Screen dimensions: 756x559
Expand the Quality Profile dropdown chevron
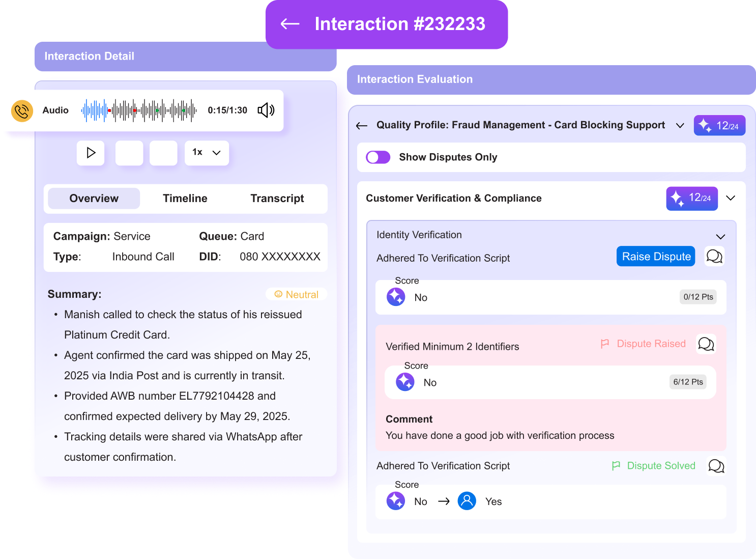[680, 126]
